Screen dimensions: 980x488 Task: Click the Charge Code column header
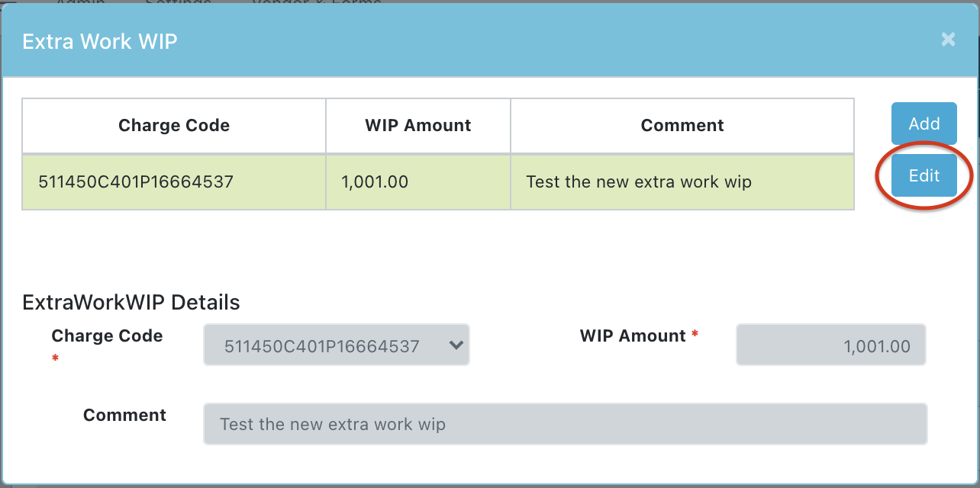(173, 125)
